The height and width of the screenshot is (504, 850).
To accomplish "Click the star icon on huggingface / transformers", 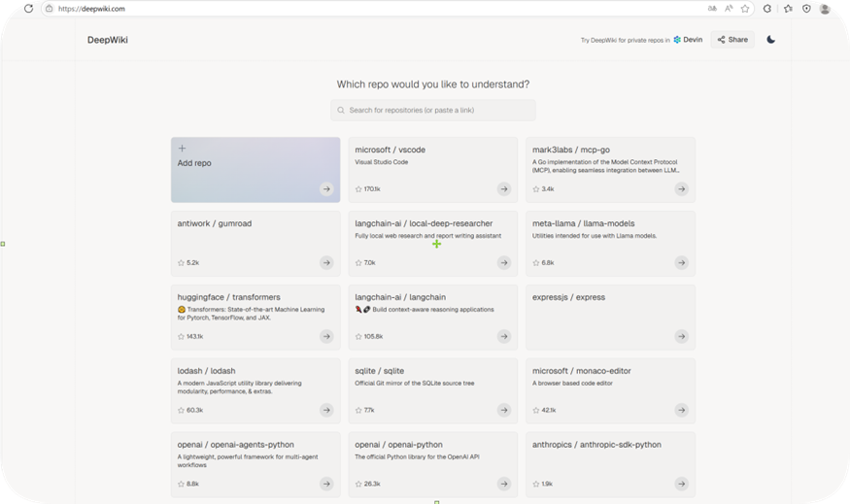I will click(181, 337).
